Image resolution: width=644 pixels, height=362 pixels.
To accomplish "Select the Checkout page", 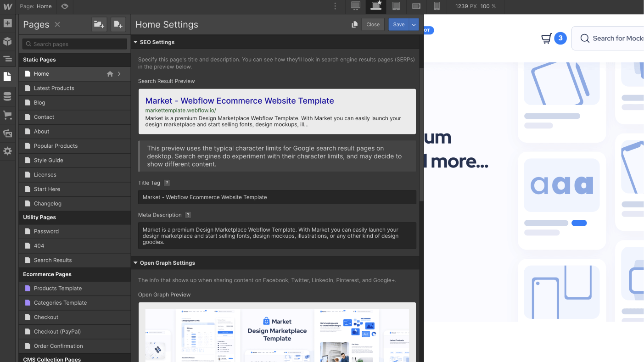I will (x=75, y=317).
